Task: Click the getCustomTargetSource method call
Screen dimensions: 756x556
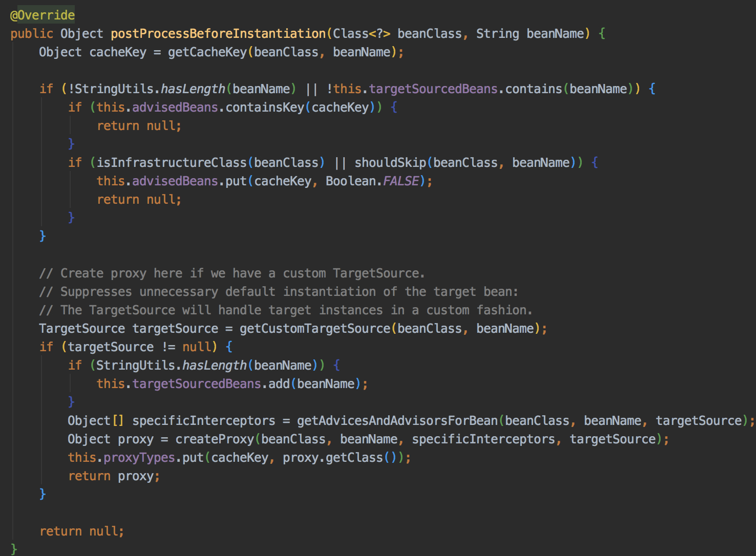Action: click(x=315, y=329)
